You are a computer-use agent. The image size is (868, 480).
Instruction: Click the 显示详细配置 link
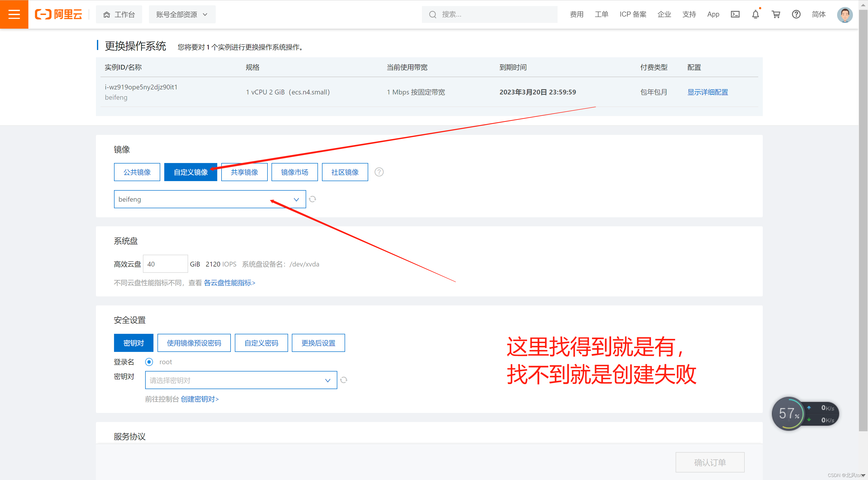click(707, 92)
